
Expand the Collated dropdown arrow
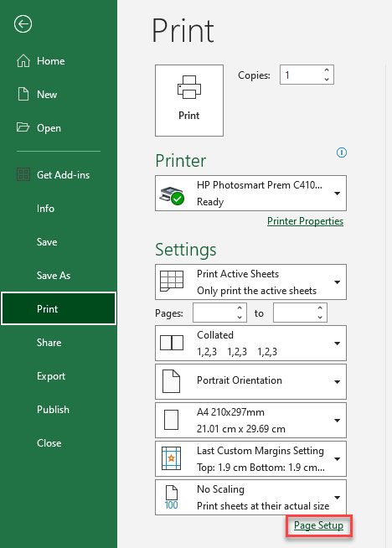(x=338, y=344)
